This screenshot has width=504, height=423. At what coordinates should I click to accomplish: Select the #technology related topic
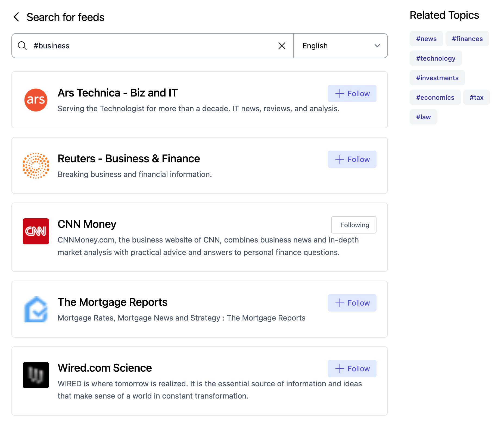point(436,58)
